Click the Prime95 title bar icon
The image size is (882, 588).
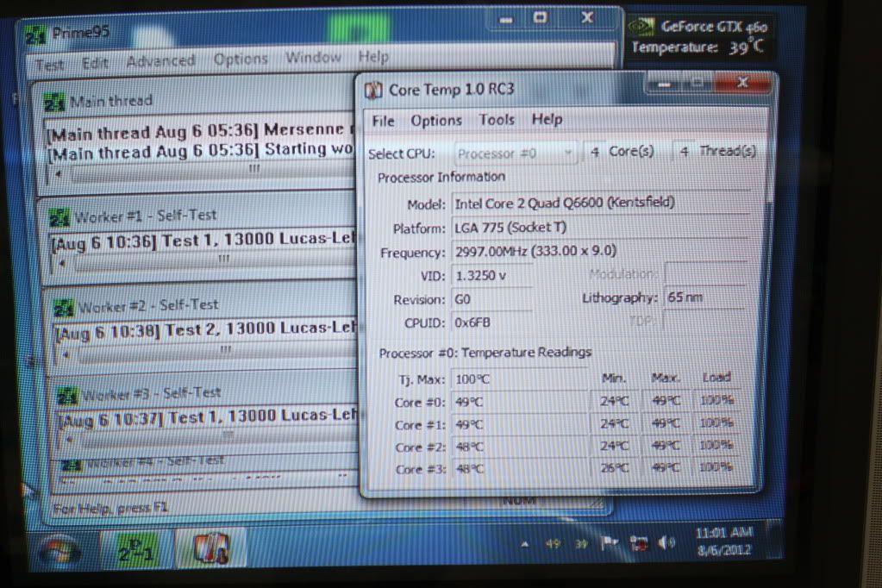36,34
